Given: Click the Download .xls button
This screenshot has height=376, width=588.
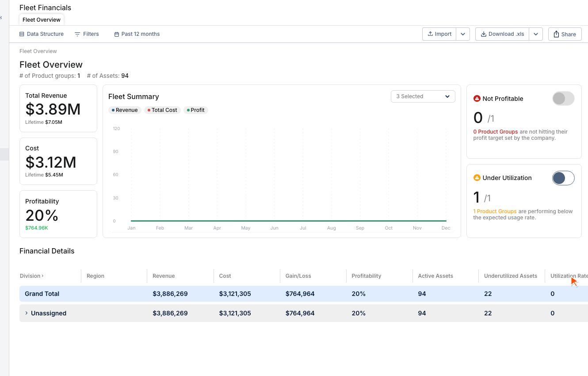Looking at the screenshot, I should [x=502, y=34].
